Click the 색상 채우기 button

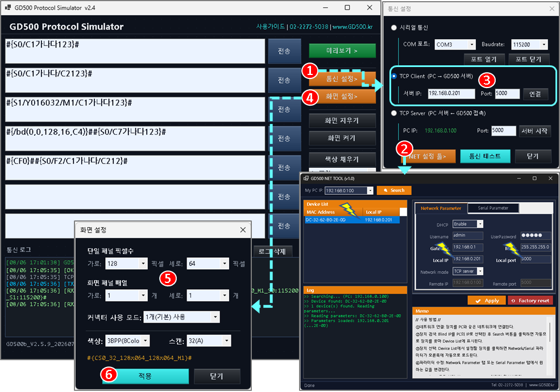click(x=342, y=159)
